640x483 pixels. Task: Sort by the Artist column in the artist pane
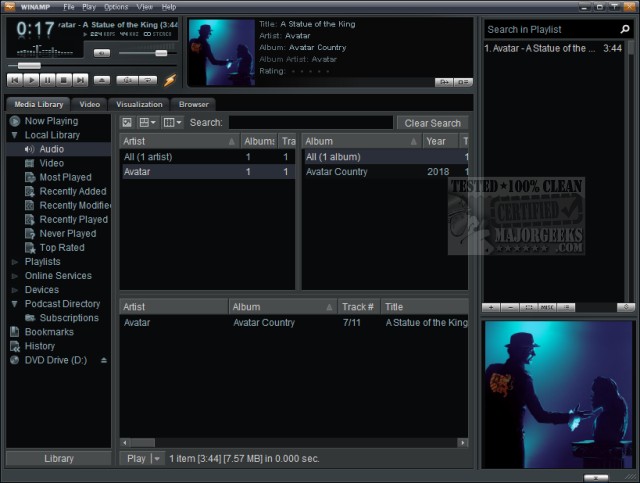click(180, 141)
